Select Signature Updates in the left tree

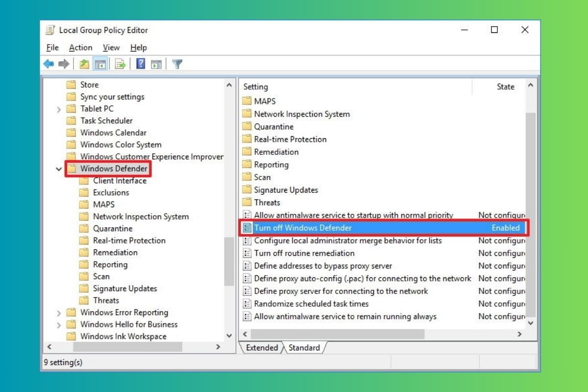coord(125,289)
